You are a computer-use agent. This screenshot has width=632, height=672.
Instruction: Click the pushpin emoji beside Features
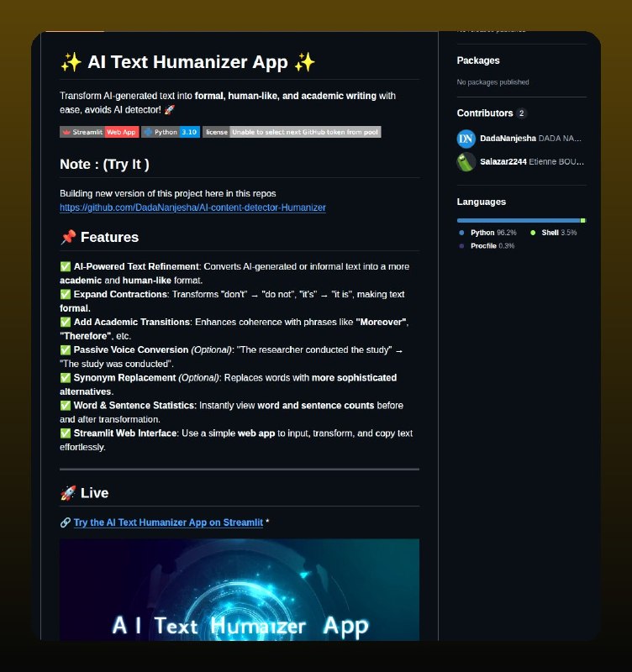pos(68,237)
